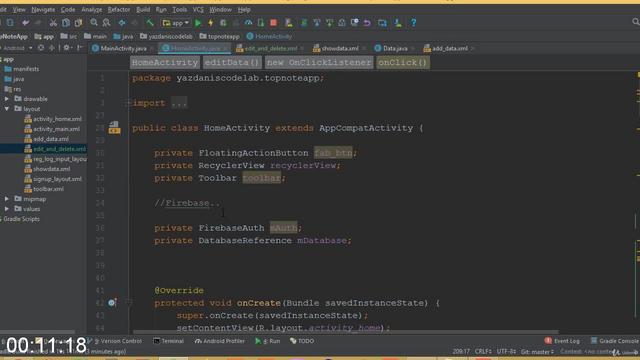Image resolution: width=640 pixels, height=360 pixels.
Task: Click onClick() in code breadcrumb bar
Action: point(402,62)
